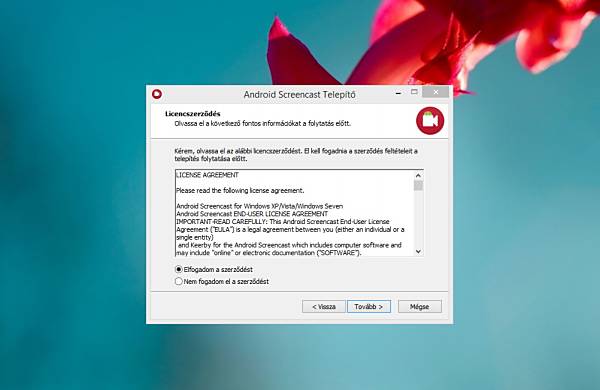Click the "Tovább >" button
Viewport: 600px width, 390px height.
point(369,307)
